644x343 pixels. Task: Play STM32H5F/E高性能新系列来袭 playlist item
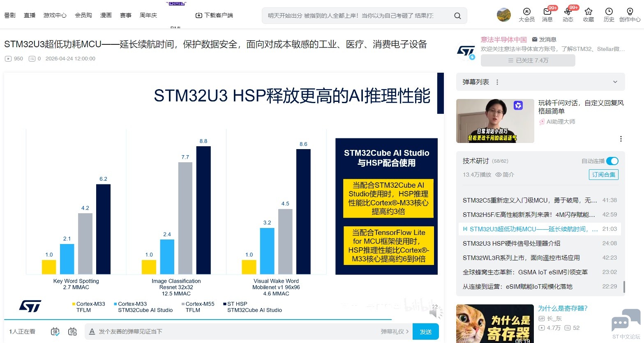(540, 214)
